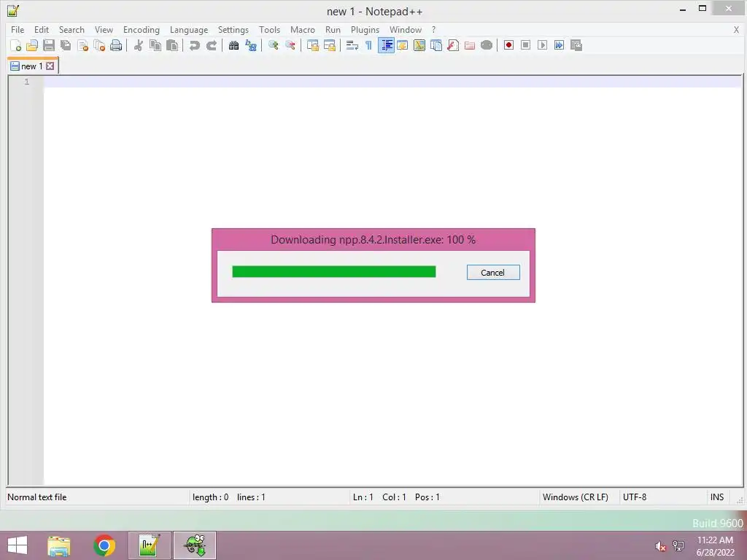This screenshot has width=747, height=560.
Task: Open the Document List panel icon
Action: [436, 45]
